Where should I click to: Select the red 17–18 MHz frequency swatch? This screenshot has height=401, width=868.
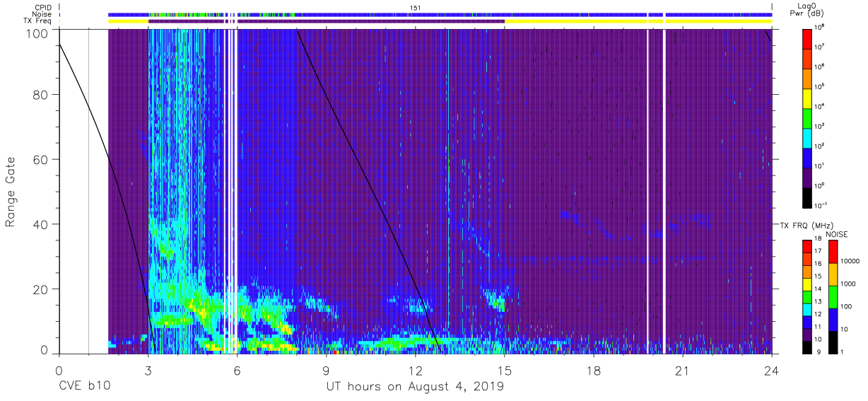point(808,246)
